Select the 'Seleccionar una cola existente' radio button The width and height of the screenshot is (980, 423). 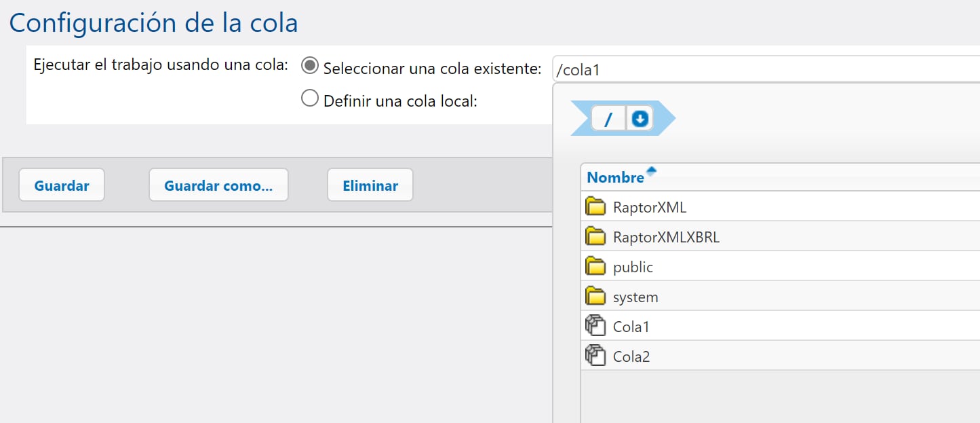[309, 66]
